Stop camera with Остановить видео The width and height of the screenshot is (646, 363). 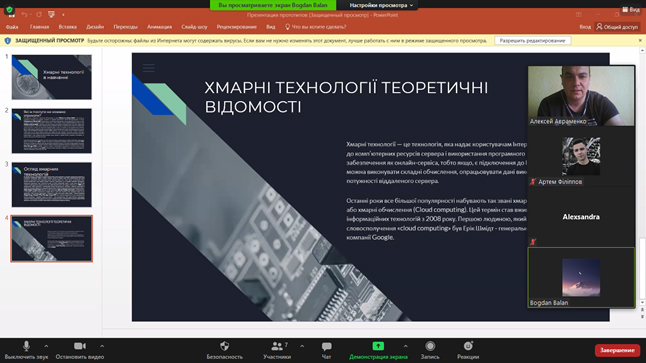tap(80, 350)
